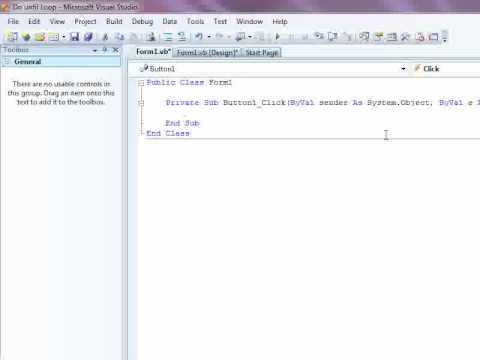Toggle the Toolbox auto-hide pin
The image size is (480, 360).
click(x=105, y=50)
